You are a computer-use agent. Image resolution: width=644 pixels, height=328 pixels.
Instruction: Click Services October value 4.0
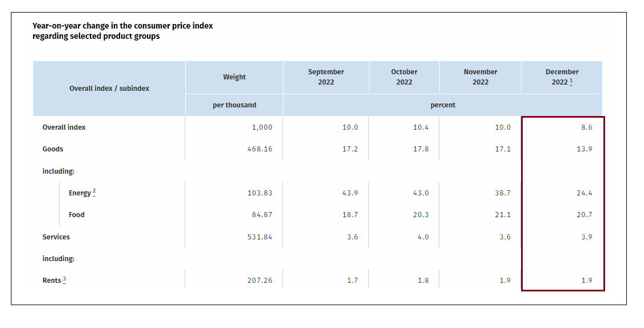pos(423,237)
